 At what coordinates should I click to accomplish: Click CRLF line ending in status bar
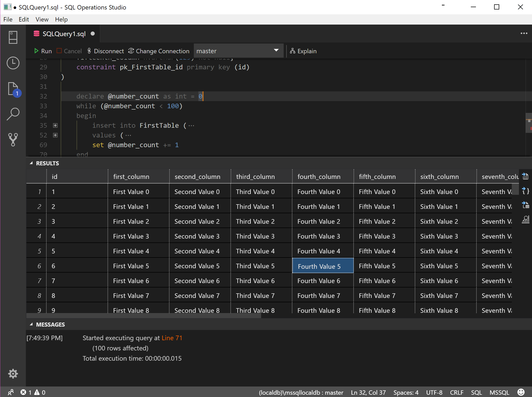tap(457, 392)
